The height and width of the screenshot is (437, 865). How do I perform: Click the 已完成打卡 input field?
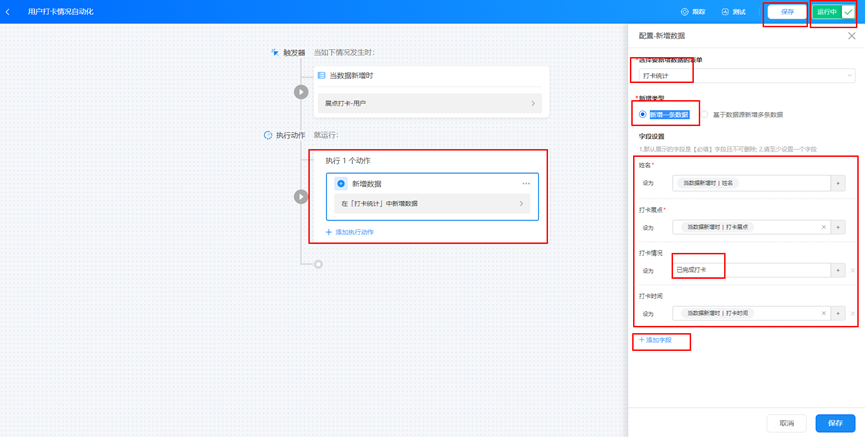click(x=751, y=270)
